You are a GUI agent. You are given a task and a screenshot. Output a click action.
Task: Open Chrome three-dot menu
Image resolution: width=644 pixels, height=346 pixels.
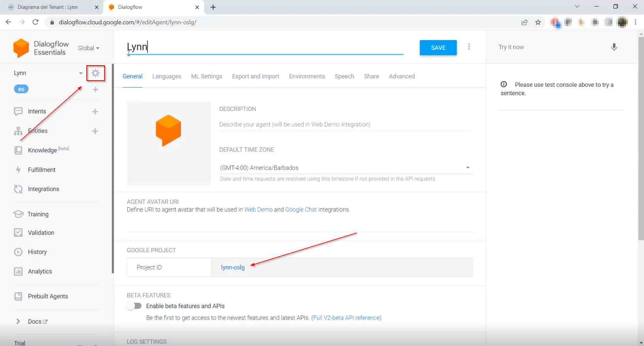[636, 22]
